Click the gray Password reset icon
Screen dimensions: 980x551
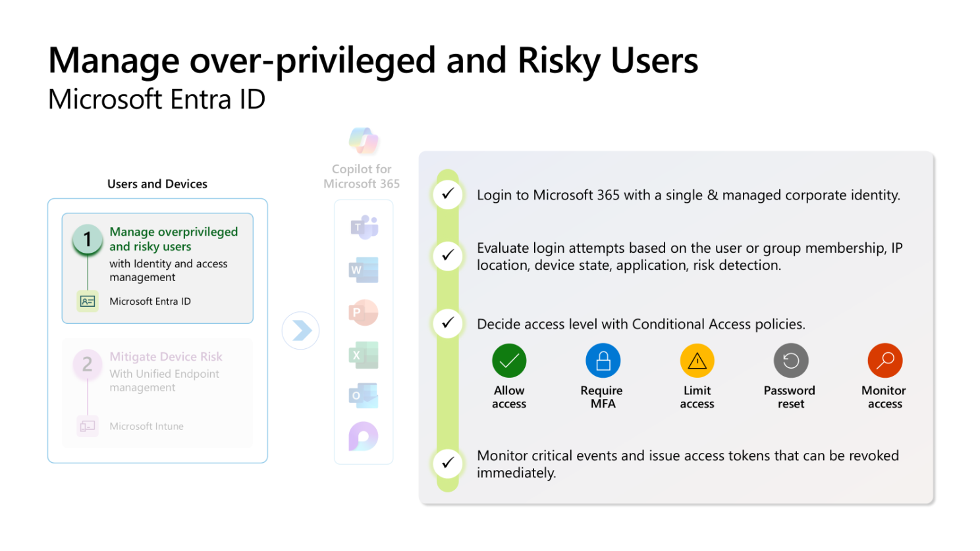790,360
